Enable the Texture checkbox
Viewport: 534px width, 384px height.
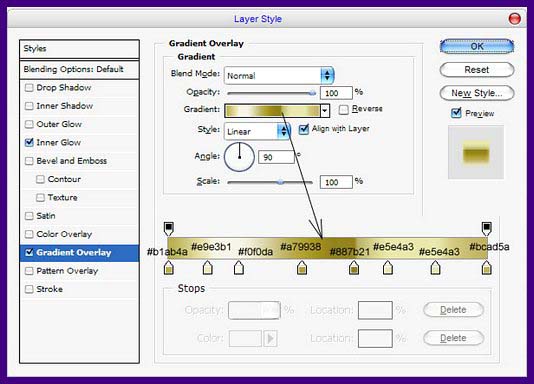coord(40,197)
